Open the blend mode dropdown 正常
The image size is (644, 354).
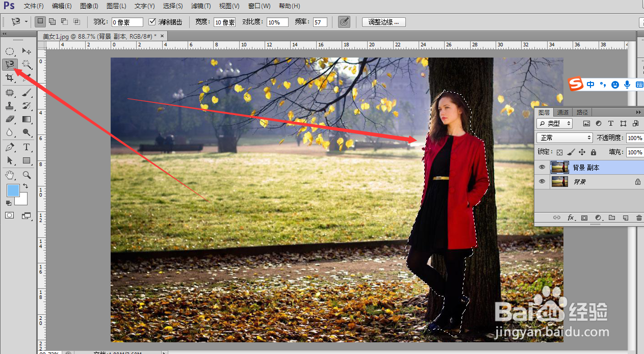(565, 138)
